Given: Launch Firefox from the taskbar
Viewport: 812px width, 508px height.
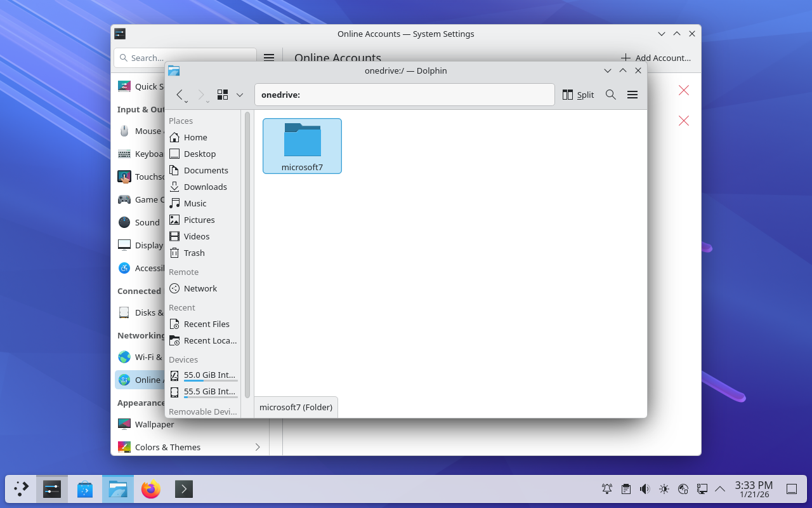Looking at the screenshot, I should click(x=151, y=489).
